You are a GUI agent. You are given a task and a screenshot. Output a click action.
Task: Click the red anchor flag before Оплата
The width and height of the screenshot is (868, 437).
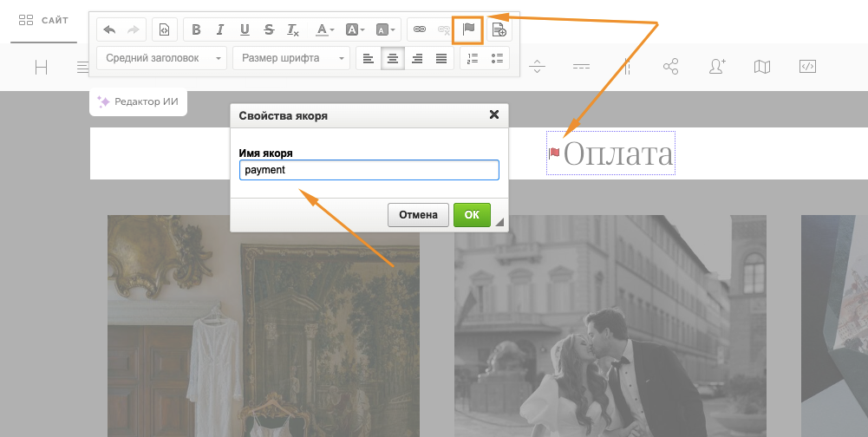(x=554, y=153)
